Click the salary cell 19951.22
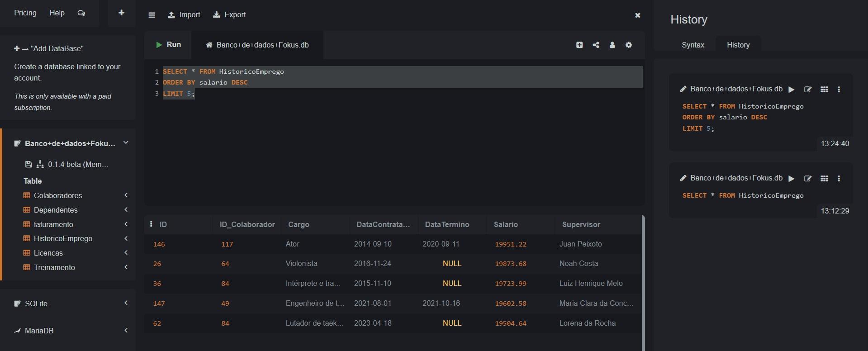This screenshot has height=351, width=868. click(x=511, y=244)
